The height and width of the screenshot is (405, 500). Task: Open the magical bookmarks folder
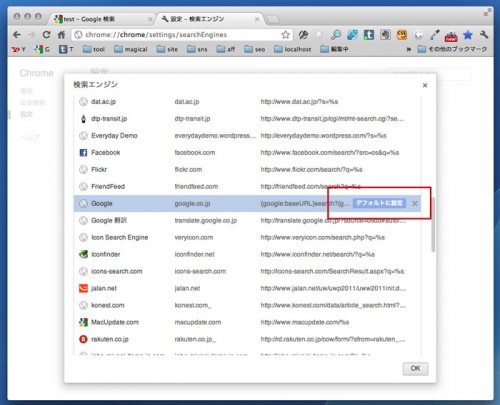(131, 49)
